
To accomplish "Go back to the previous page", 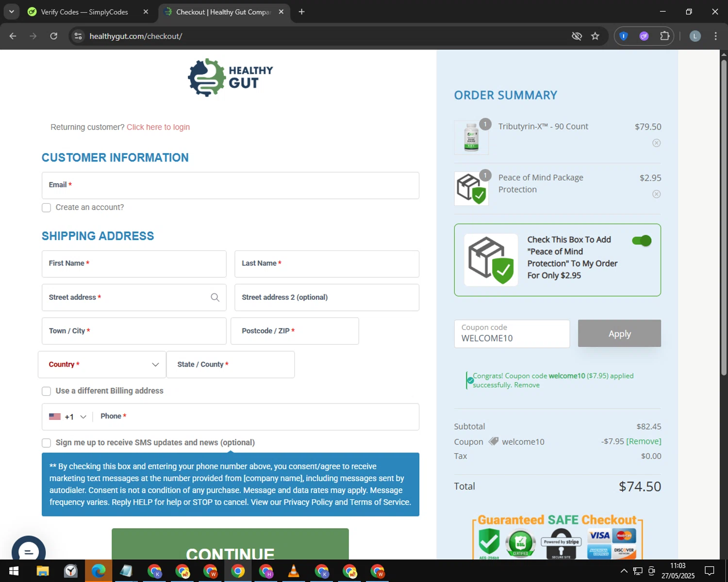I will coord(13,36).
